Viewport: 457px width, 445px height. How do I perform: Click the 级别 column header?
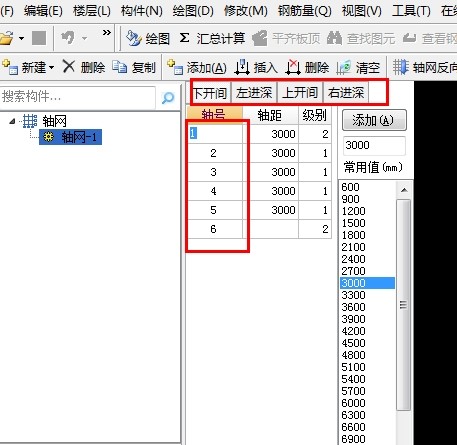click(314, 115)
